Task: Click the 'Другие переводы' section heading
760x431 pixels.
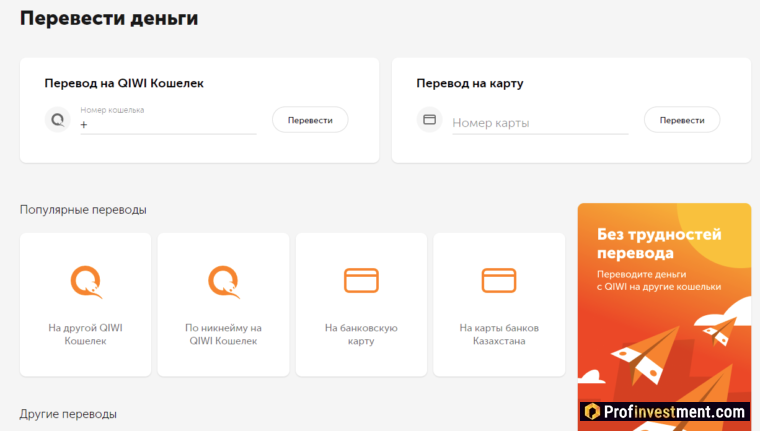Action: point(68,414)
